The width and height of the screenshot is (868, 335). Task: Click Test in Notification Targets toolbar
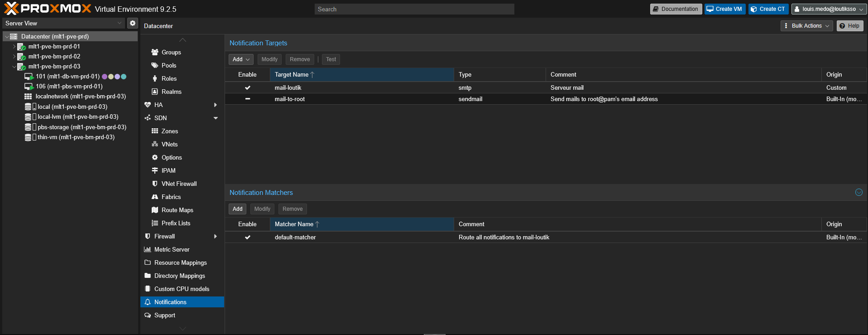(x=331, y=59)
